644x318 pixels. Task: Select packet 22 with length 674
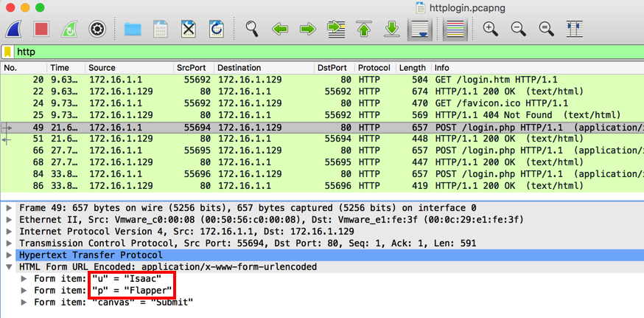point(322,91)
